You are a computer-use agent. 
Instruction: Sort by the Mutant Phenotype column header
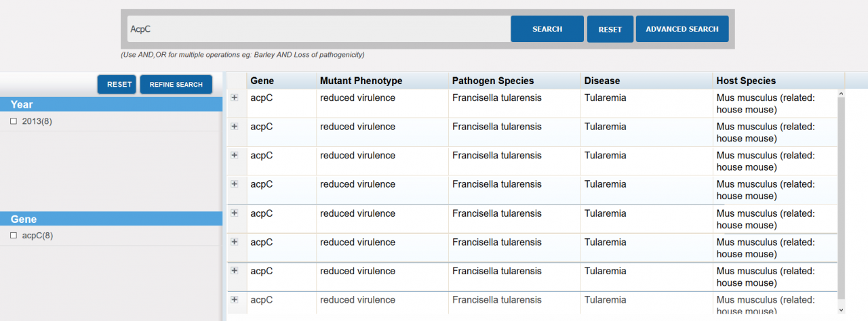coord(361,81)
